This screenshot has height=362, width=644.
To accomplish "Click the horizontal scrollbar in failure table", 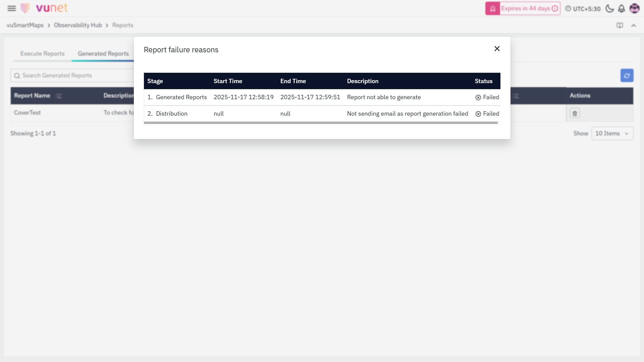I will (320, 123).
